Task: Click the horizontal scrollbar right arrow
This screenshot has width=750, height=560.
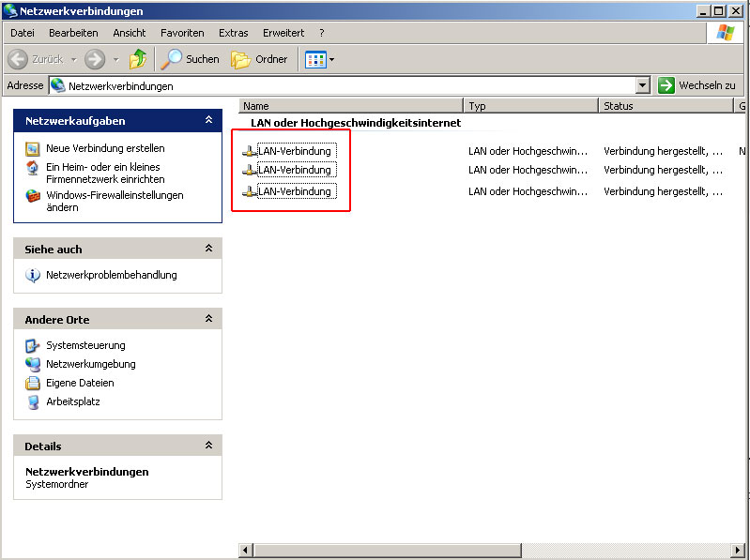Action: pyautogui.click(x=738, y=550)
